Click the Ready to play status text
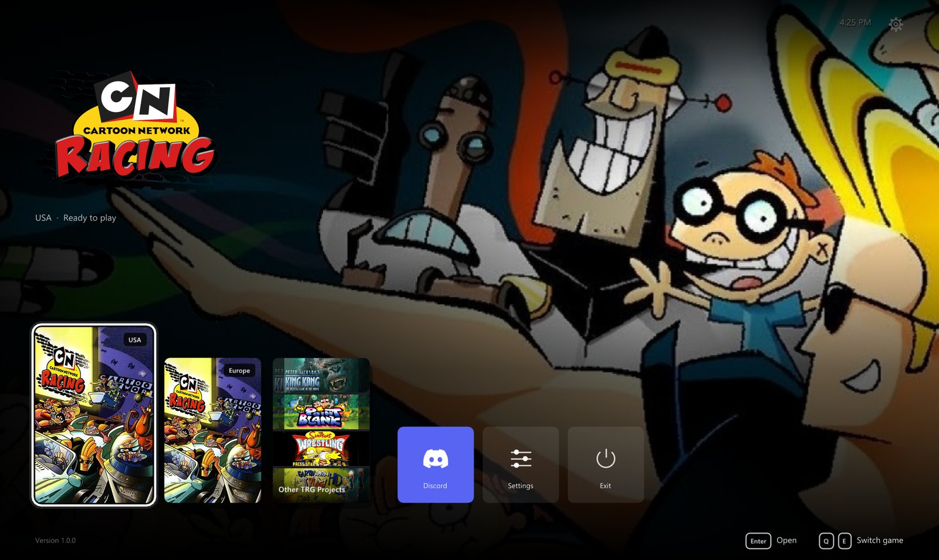 pyautogui.click(x=90, y=218)
